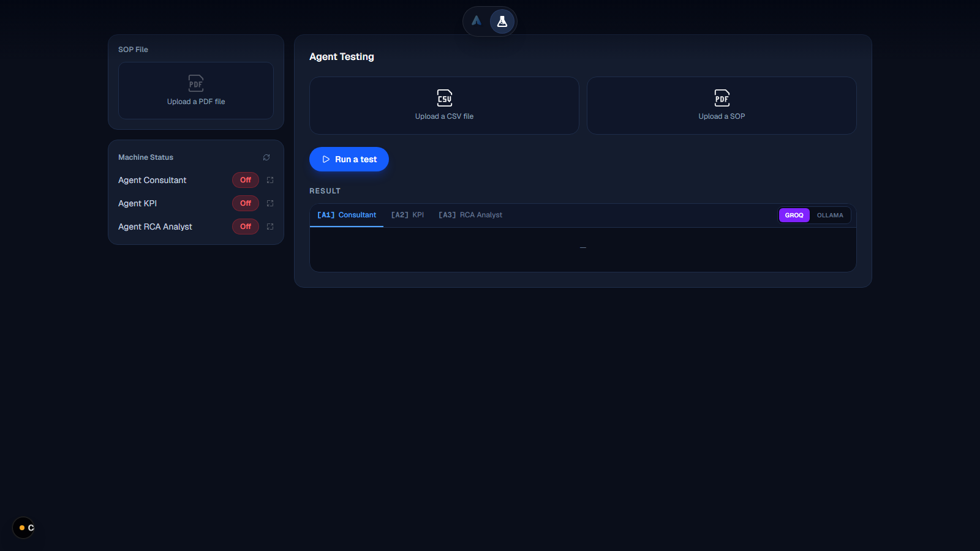
Task: Click Upload a CSV file label
Action: (444, 116)
